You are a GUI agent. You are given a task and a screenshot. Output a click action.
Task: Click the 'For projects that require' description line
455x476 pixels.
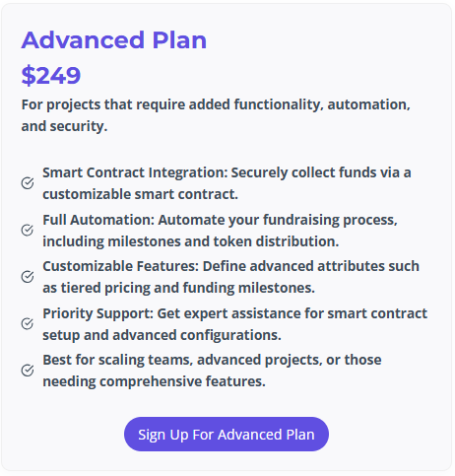(x=216, y=104)
